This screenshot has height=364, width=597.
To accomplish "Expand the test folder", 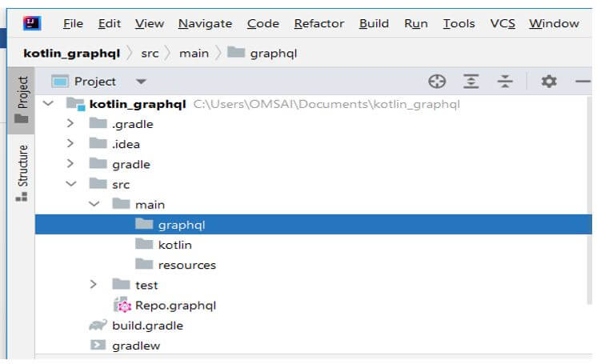I will pos(94,285).
